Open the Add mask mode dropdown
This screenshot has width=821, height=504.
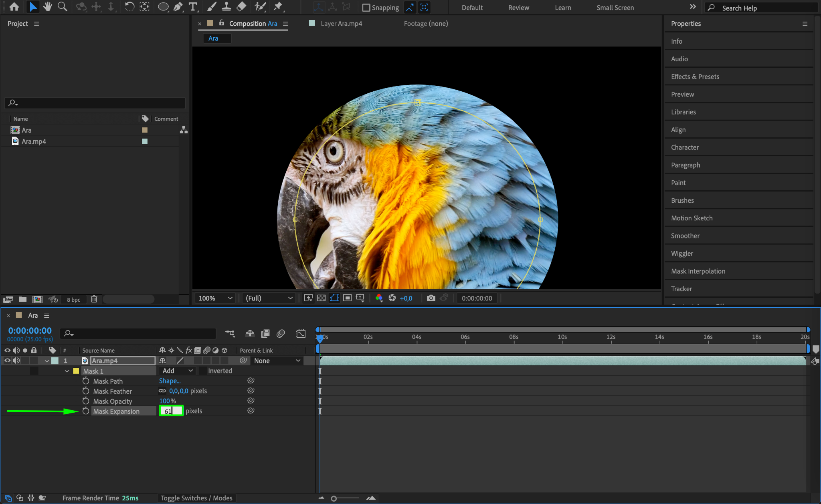point(178,371)
